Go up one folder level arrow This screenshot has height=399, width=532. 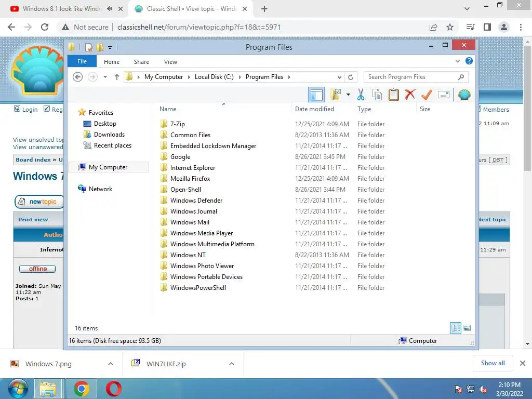117,77
